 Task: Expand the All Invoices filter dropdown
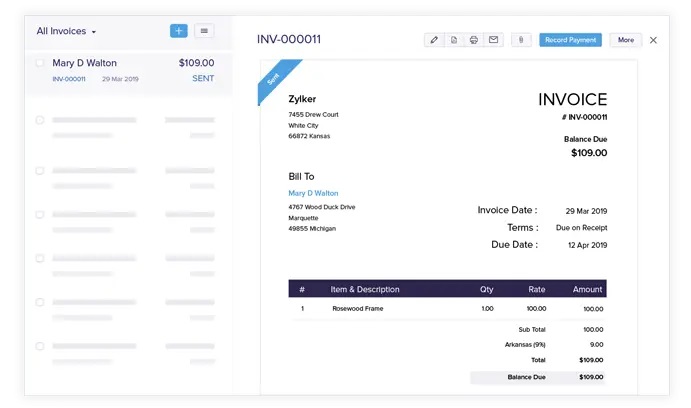point(66,31)
